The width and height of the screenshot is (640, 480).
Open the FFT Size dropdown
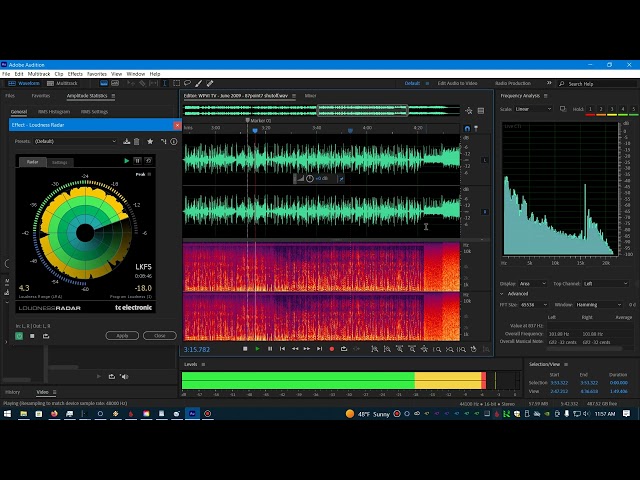[534, 304]
